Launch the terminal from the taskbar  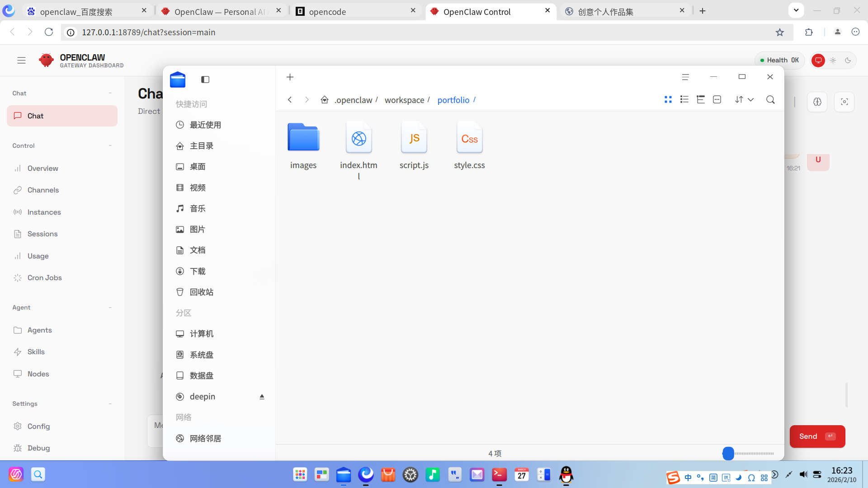[x=499, y=475]
